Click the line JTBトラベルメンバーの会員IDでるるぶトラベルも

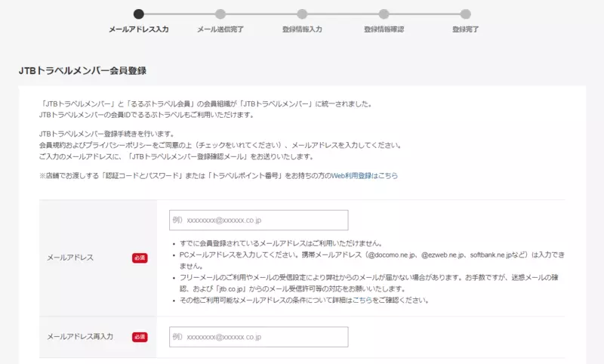(x=146, y=115)
